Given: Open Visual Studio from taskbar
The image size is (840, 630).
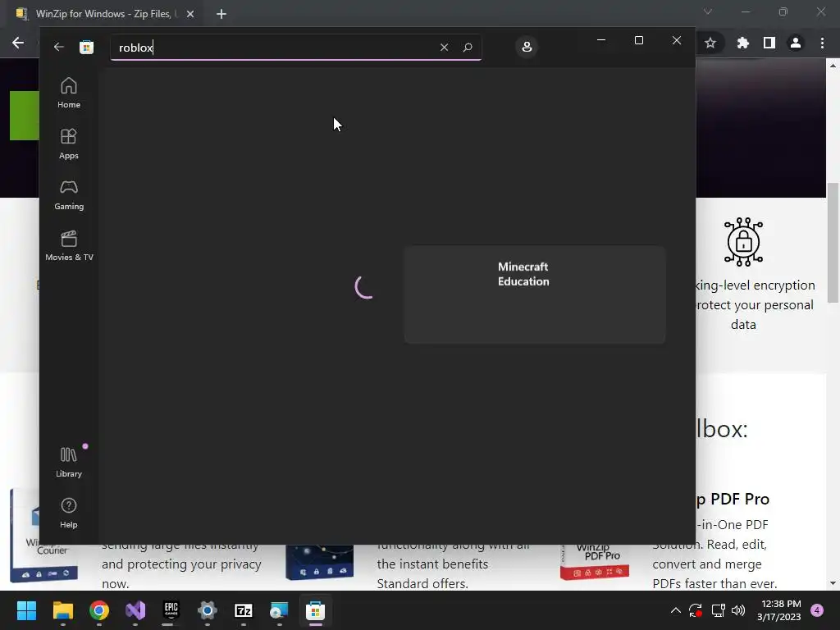Looking at the screenshot, I should tap(135, 610).
